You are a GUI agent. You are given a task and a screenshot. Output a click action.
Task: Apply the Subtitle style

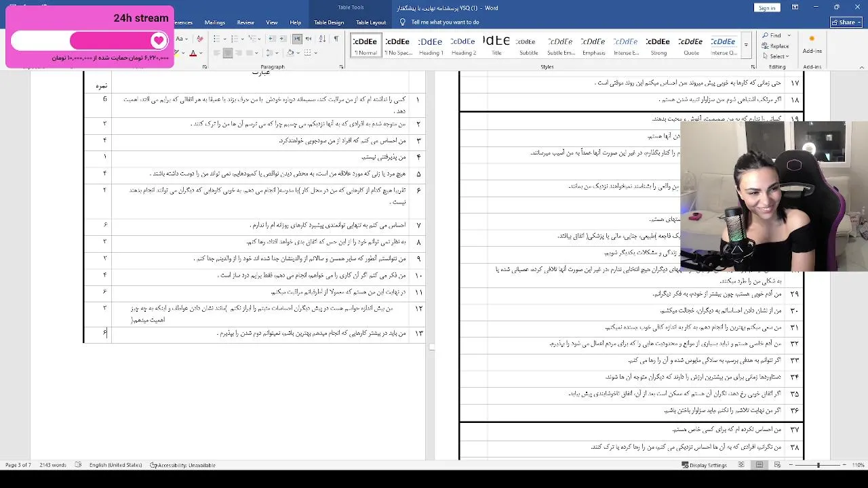point(528,45)
